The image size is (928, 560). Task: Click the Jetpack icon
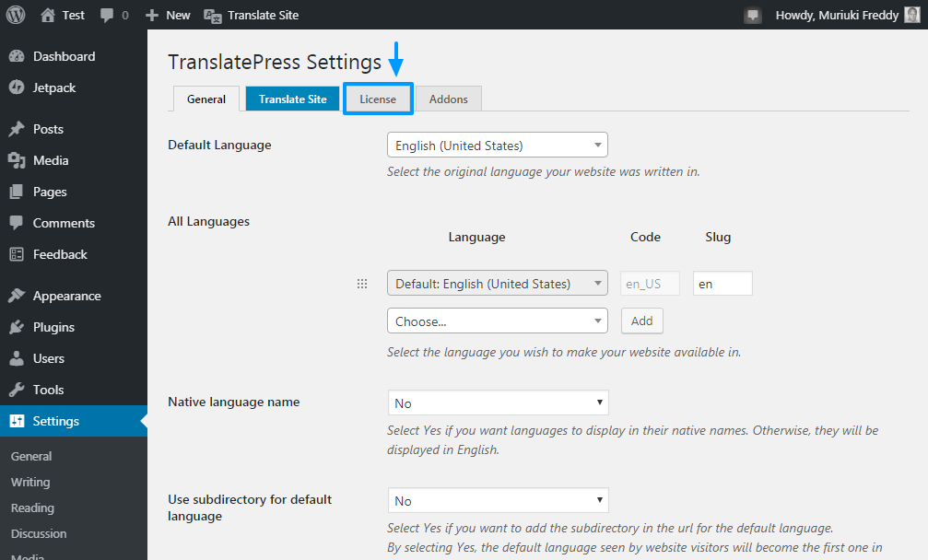[17, 87]
